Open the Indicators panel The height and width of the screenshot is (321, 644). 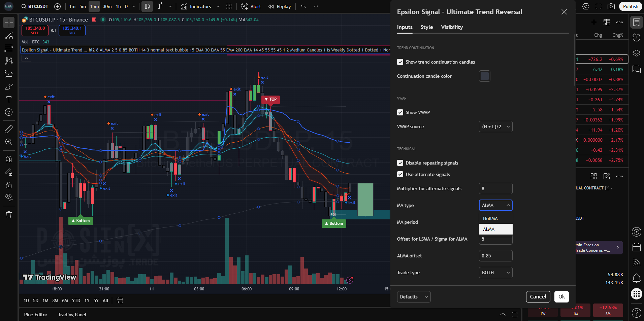tap(196, 6)
